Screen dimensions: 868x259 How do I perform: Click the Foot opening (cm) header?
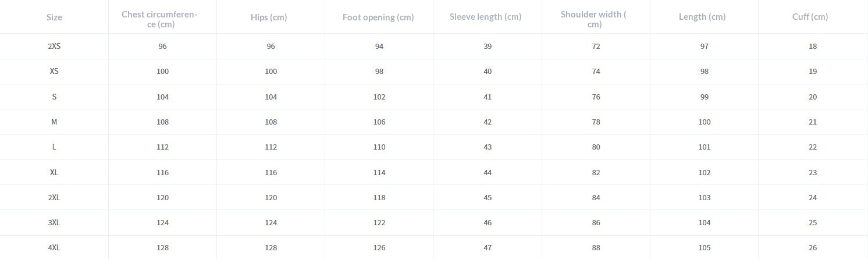pos(378,17)
